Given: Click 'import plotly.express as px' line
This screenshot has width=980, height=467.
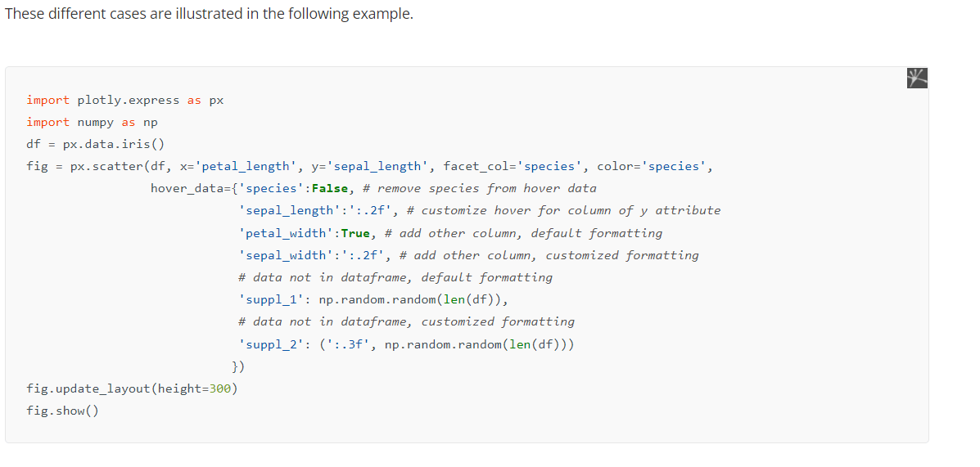Looking at the screenshot, I should click(125, 100).
